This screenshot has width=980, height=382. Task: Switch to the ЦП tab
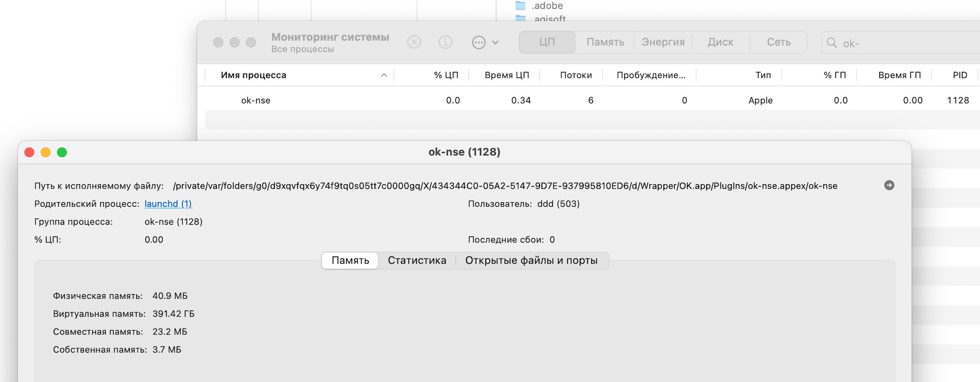click(x=547, y=42)
